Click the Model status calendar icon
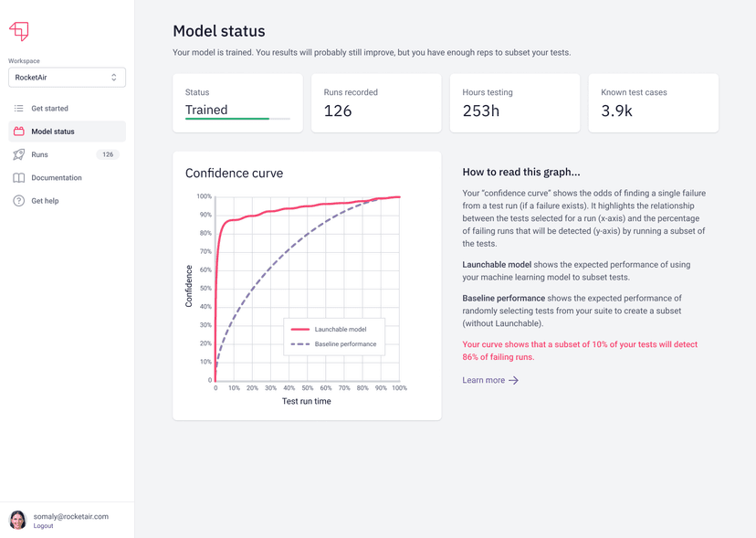The image size is (756, 538). [20, 131]
